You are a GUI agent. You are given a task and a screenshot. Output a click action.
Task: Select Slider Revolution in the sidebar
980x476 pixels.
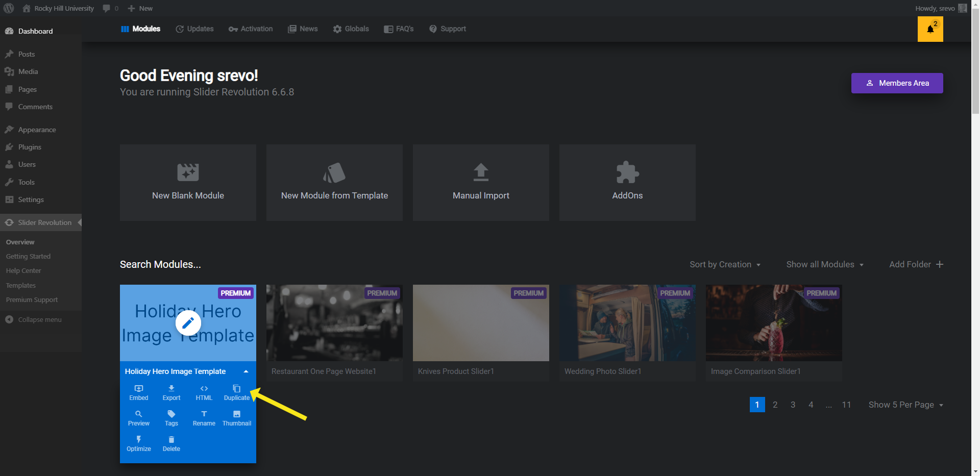click(41, 222)
